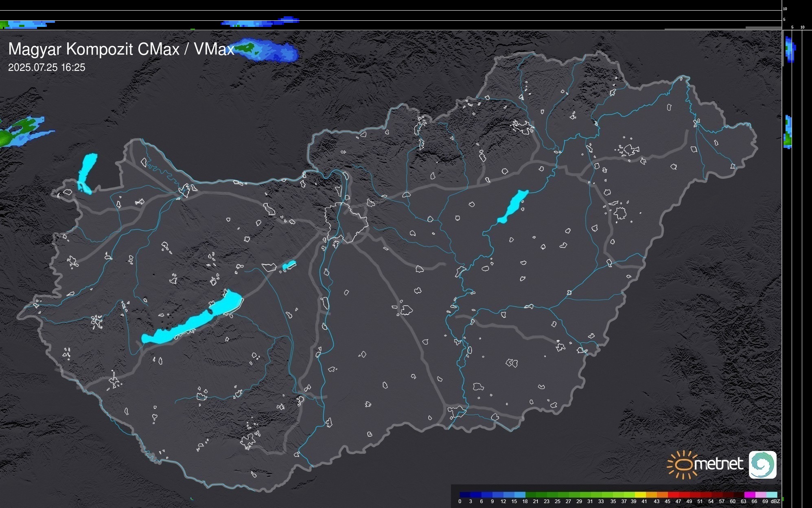The height and width of the screenshot is (508, 812).
Task: Click the Budapest city outline
Action: [x=346, y=222]
